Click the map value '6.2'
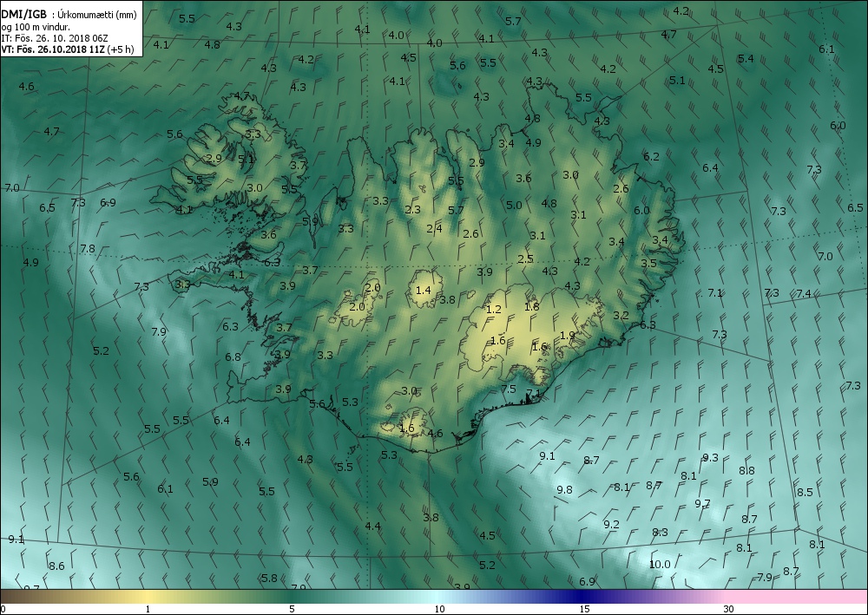The image size is (868, 615). [652, 156]
